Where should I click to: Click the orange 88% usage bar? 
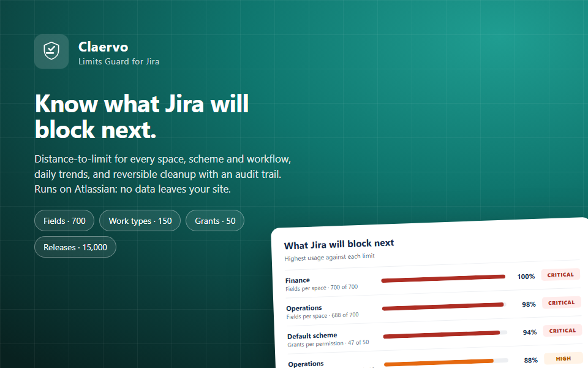point(447,362)
